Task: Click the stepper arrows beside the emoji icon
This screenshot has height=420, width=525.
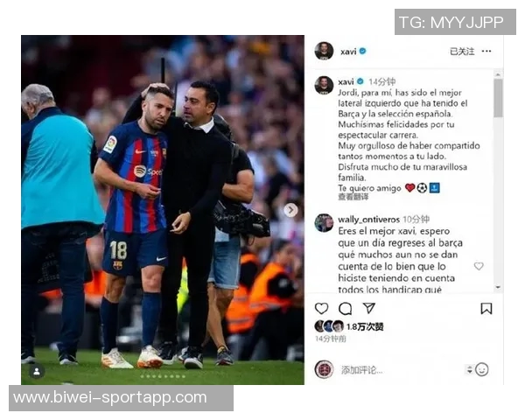Action: [x=469, y=369]
